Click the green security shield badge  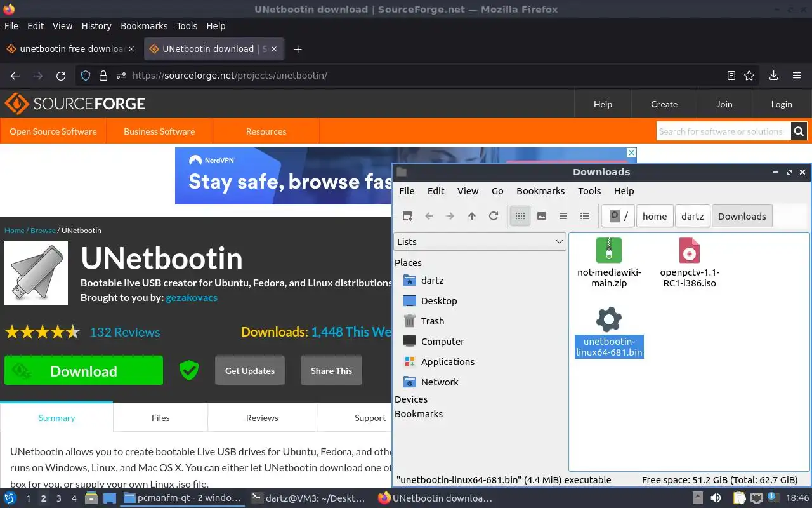click(x=188, y=370)
